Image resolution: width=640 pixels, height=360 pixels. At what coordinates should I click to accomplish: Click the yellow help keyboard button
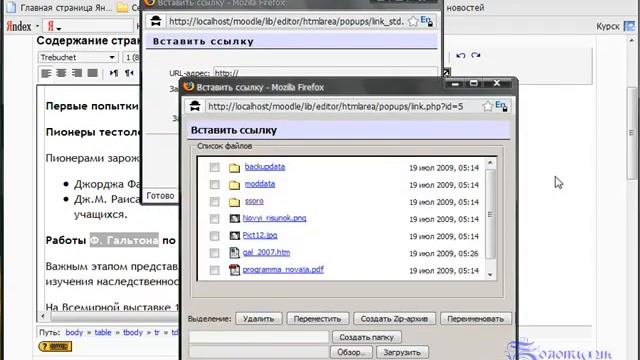[x=55, y=347]
